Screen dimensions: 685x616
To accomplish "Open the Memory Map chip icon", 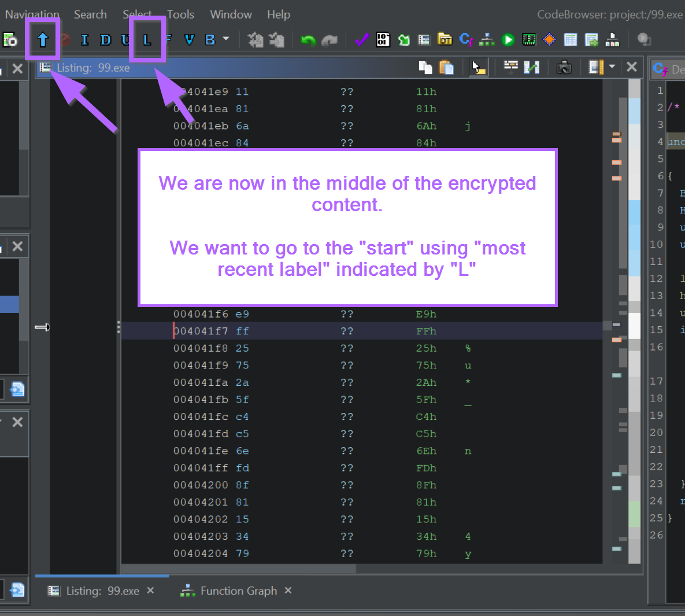I will (x=528, y=39).
